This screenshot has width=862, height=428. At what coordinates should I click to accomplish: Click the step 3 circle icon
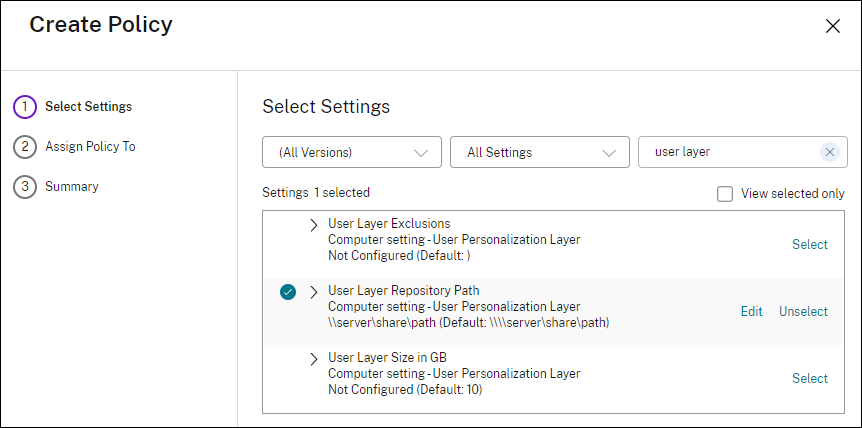pyautogui.click(x=25, y=187)
